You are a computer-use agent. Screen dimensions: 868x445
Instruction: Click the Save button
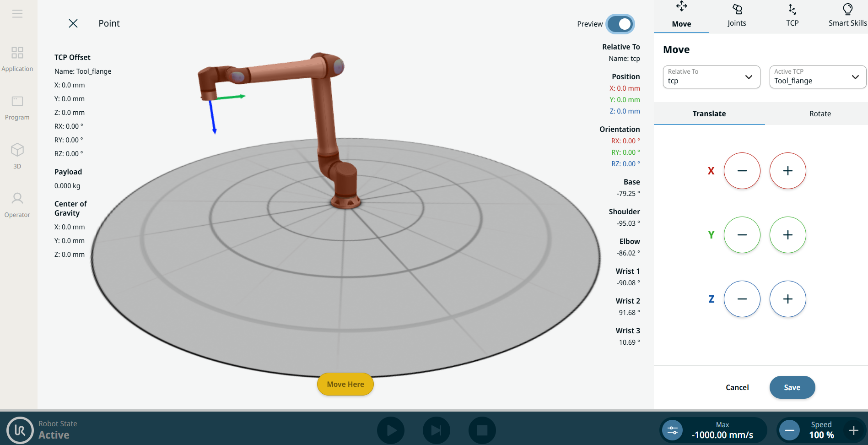(792, 387)
